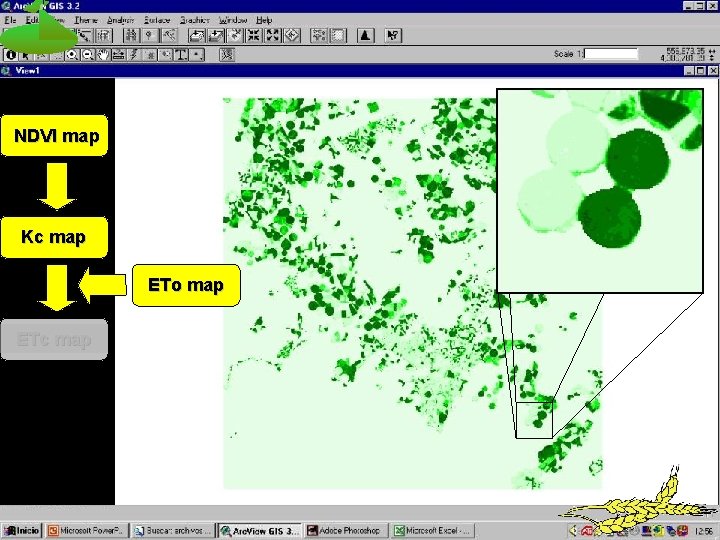Click the black triangle toolbar button

click(x=366, y=35)
